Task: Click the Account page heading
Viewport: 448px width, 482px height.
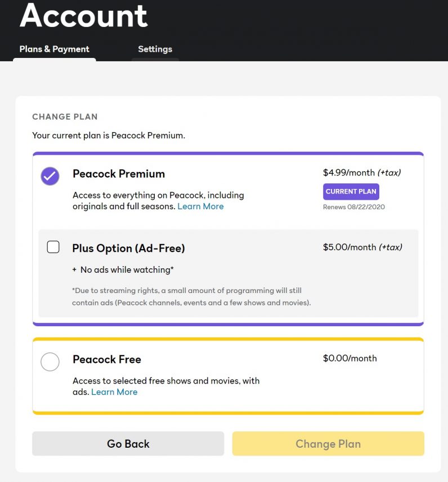Action: coord(84,16)
